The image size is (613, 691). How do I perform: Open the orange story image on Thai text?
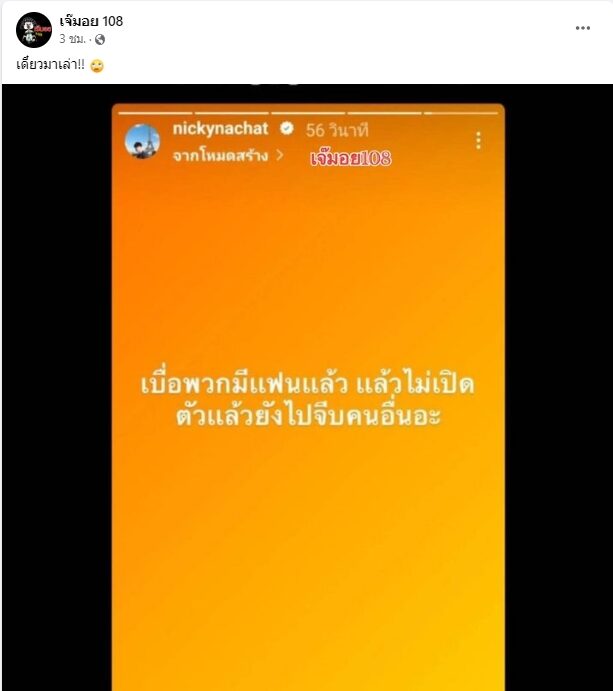point(308,399)
